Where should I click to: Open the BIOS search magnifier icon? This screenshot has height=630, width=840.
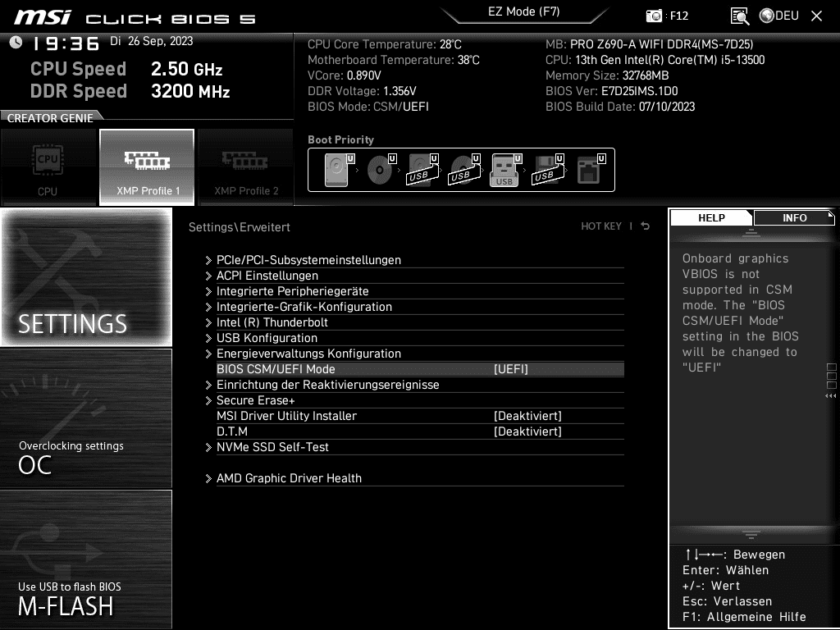click(740, 16)
